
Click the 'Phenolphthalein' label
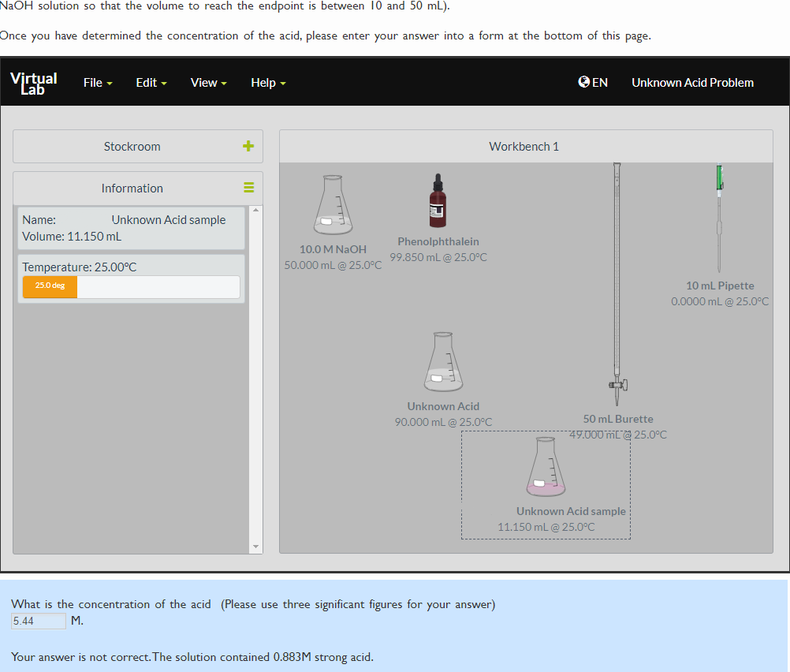point(438,241)
